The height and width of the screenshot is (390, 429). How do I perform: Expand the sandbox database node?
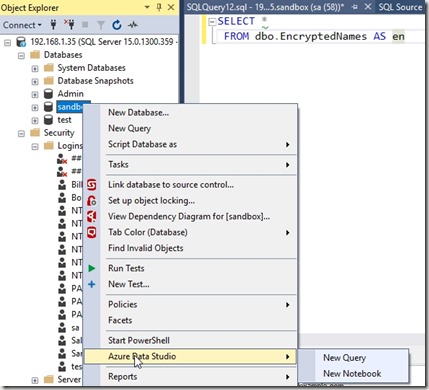pyautogui.click(x=35, y=107)
